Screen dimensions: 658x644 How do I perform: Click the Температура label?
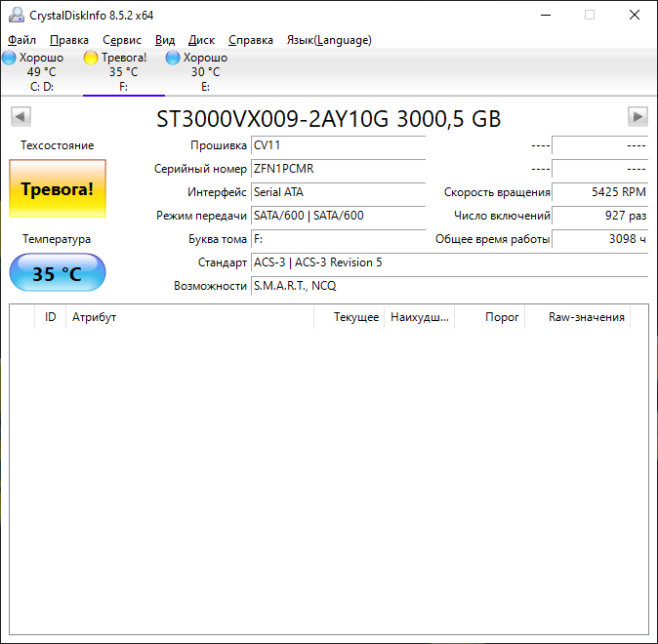(x=57, y=240)
